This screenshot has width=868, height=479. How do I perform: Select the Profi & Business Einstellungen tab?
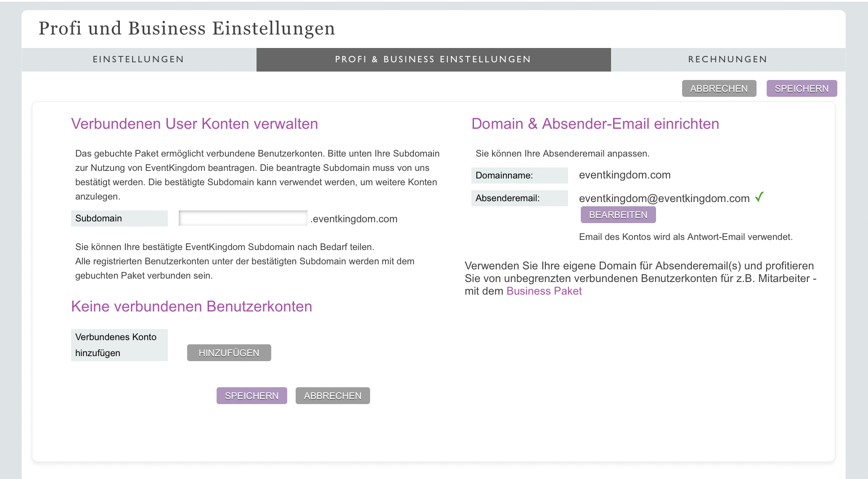(434, 59)
